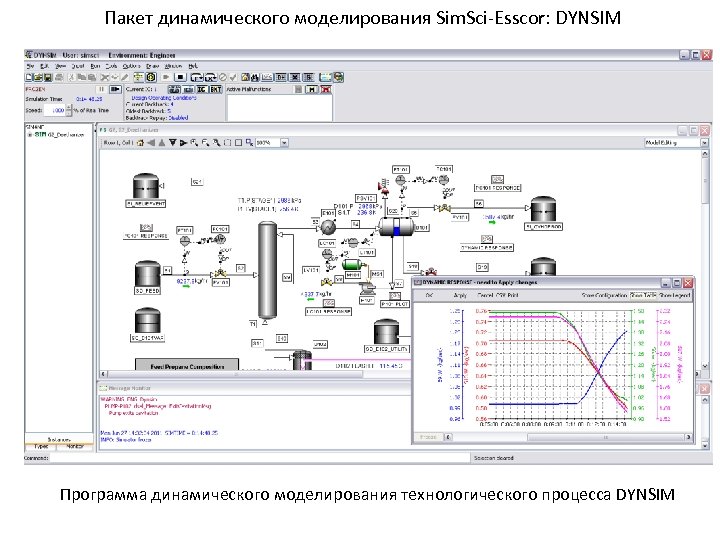Click the Copy icon in main toolbar
720x540 pixels.
pos(82,77)
